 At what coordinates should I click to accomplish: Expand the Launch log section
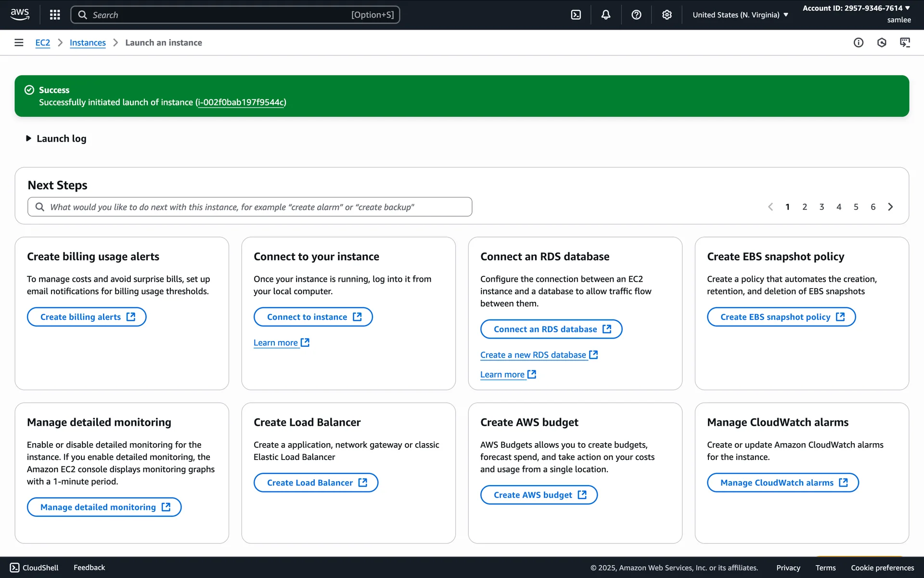(57, 139)
